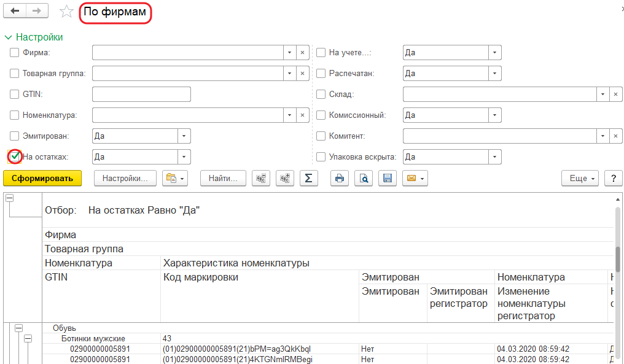Click into the GTIN input field
Image resolution: width=624 pixels, height=364 pixels.
click(x=141, y=95)
